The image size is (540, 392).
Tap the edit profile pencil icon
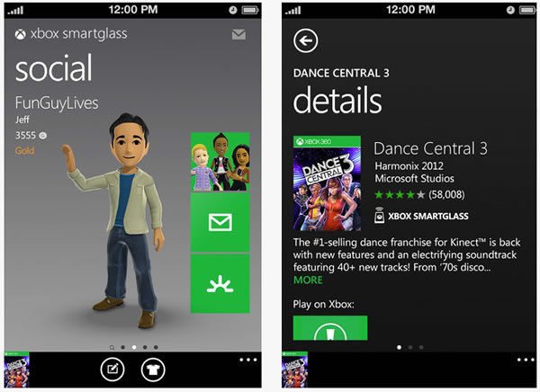(111, 369)
